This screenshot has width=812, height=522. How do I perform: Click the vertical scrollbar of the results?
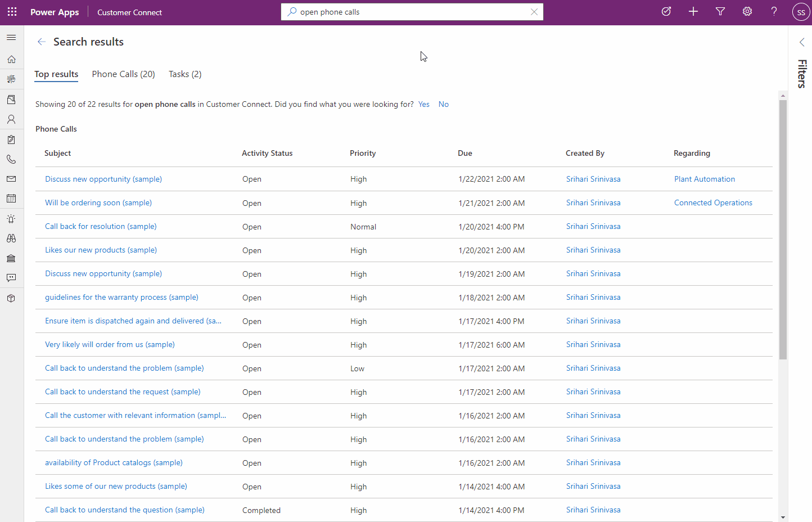tap(783, 225)
